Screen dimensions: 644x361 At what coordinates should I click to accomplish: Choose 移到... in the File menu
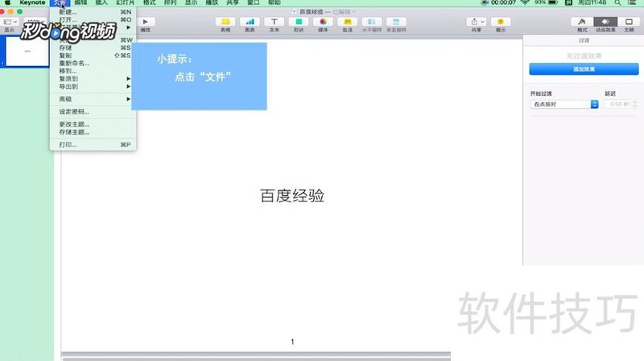tap(93, 71)
